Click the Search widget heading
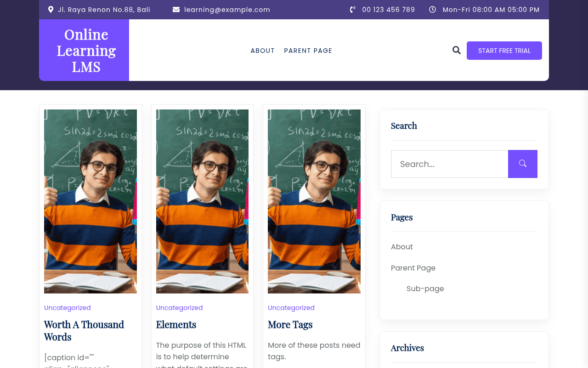The image size is (588, 368). [x=404, y=126]
